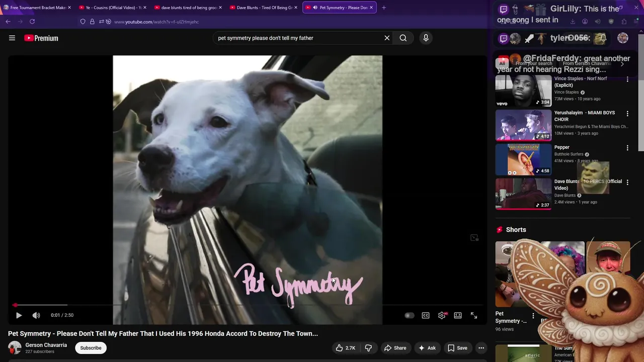Open the Pet Symmetry short with 96 views
Screen dimensions: 644x362
coord(513,275)
